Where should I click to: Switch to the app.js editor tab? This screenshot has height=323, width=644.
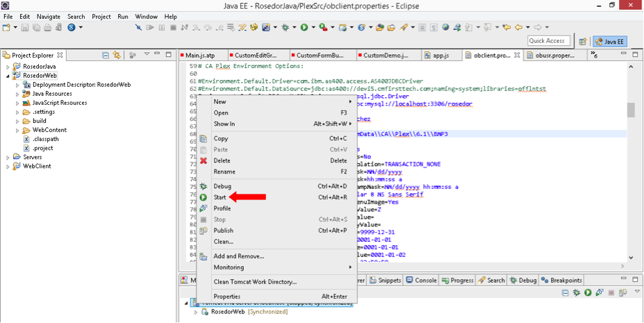coord(440,56)
